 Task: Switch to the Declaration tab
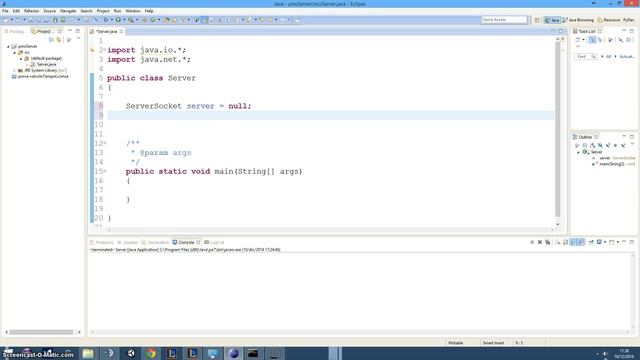155,242
